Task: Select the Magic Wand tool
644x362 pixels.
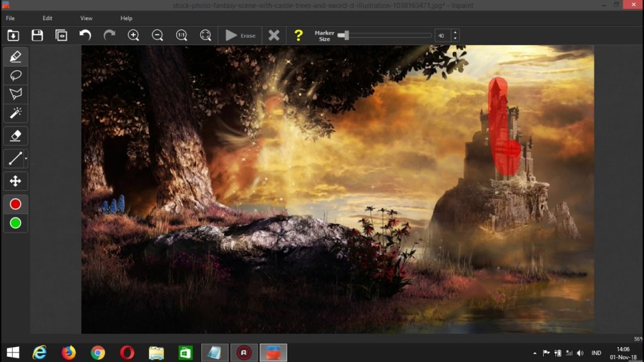Action: tap(16, 113)
